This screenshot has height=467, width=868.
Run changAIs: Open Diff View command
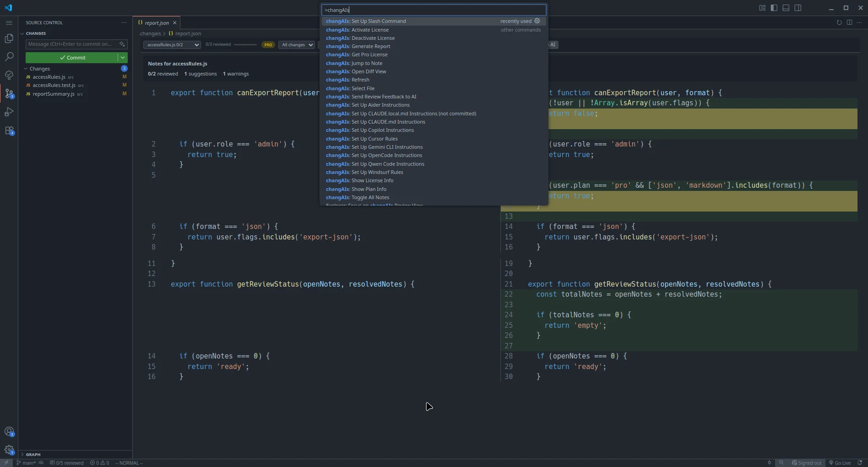point(434,71)
